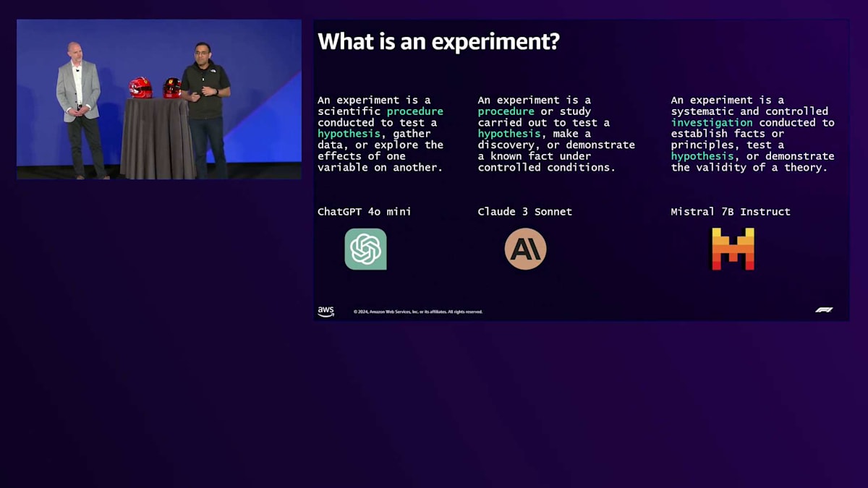Screen dimensions: 868x488
Task: Click the red helmet on the table
Action: pos(140,87)
